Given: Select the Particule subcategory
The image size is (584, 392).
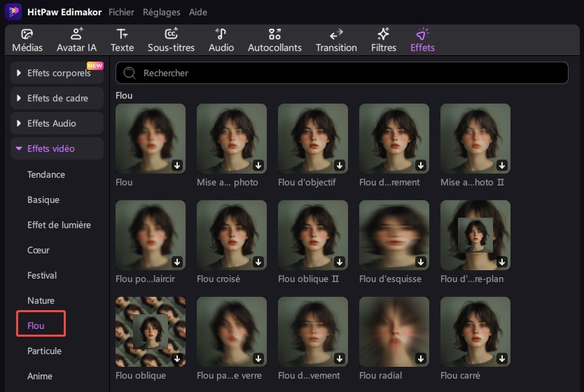Looking at the screenshot, I should [44, 351].
